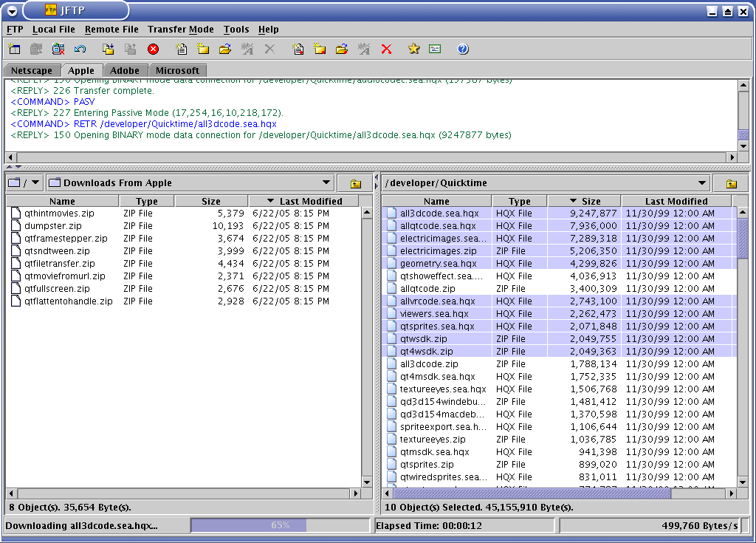
Task: Click the local Size column header
Action: pyautogui.click(x=211, y=201)
